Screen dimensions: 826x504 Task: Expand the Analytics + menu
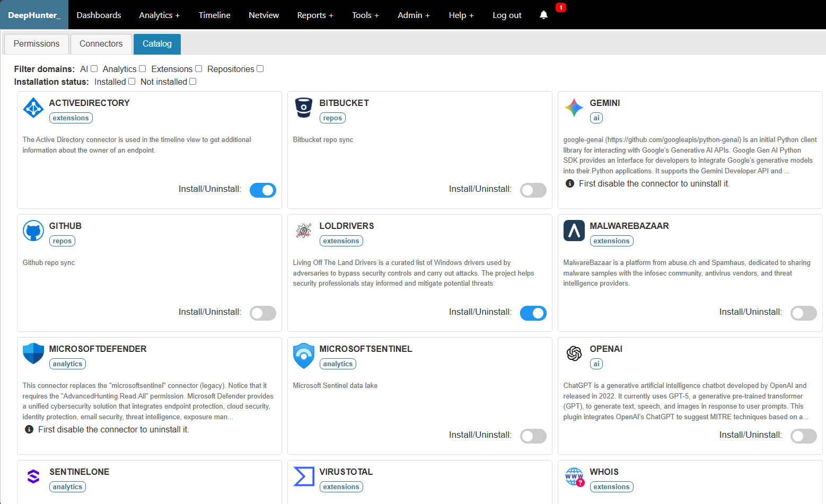[x=160, y=15]
